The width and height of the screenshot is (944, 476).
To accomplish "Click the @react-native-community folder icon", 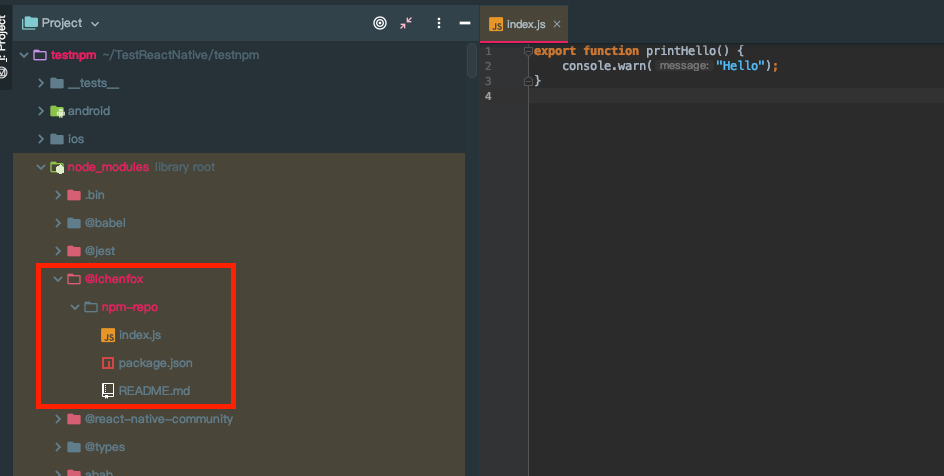I will [74, 419].
